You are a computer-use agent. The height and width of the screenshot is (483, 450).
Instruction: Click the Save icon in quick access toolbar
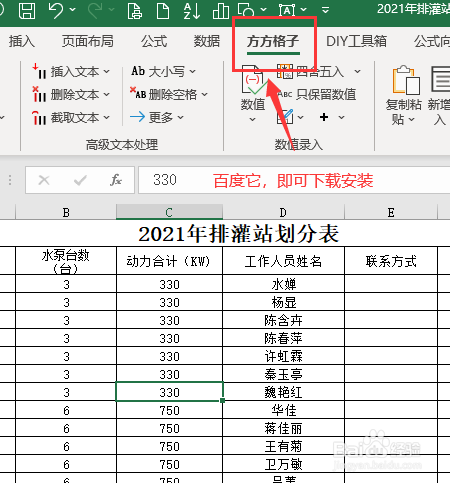coord(27,10)
